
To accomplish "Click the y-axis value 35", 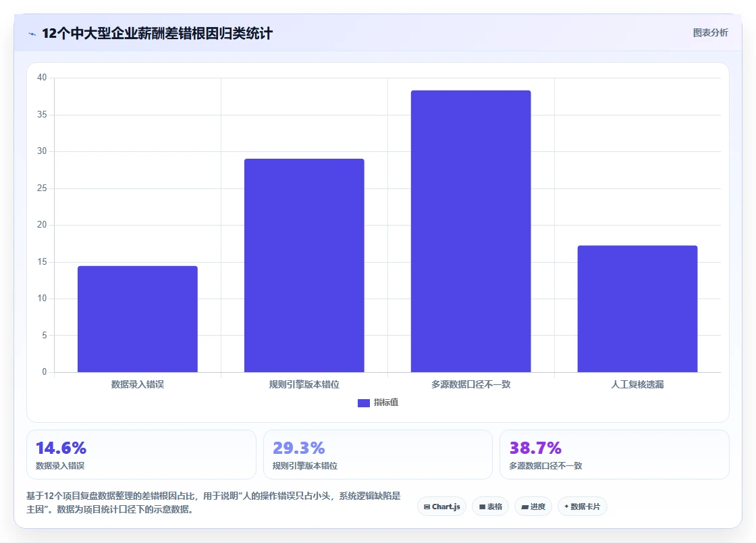I will tap(42, 114).
